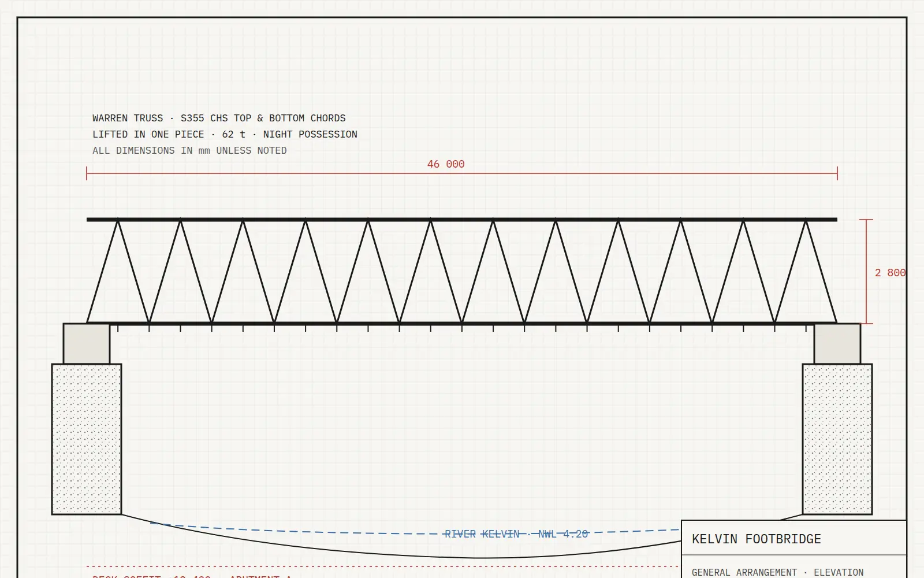Click the 2 800 truss depth dimension
924x578 pixels.
click(890, 273)
